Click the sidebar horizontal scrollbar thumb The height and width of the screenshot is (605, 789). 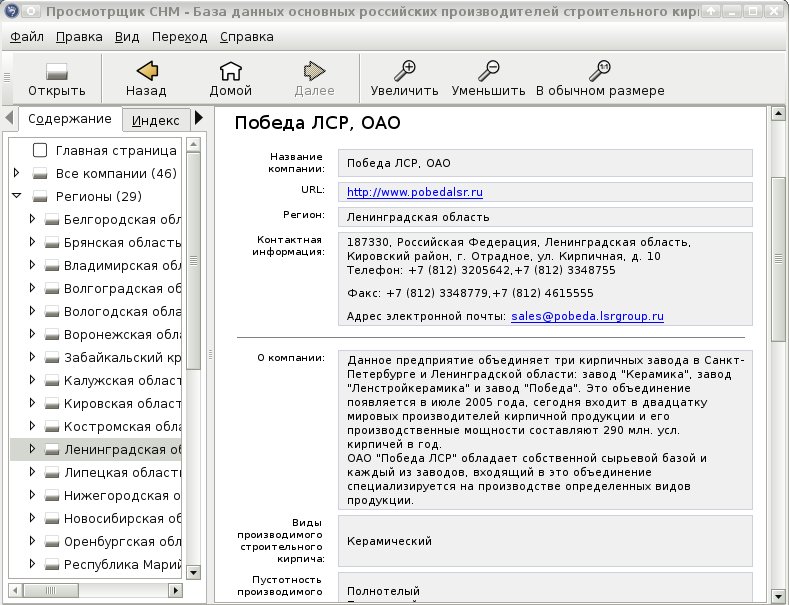click(x=50, y=590)
